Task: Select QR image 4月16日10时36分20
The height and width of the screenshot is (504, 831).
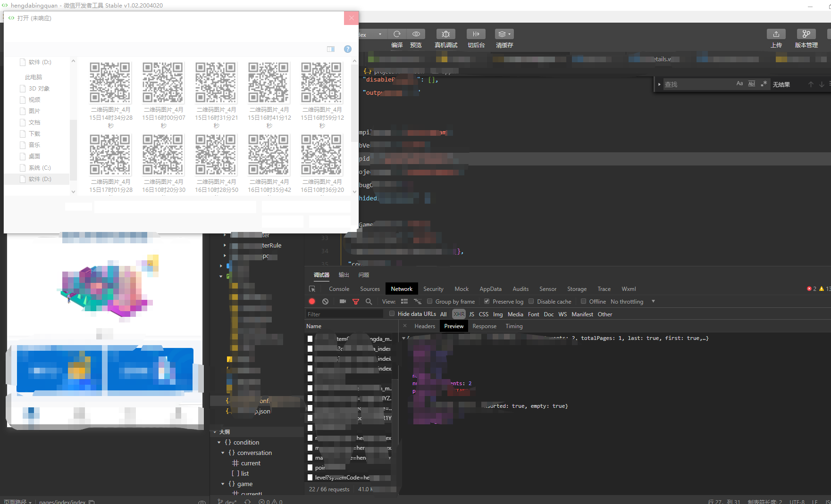Action: (x=322, y=163)
